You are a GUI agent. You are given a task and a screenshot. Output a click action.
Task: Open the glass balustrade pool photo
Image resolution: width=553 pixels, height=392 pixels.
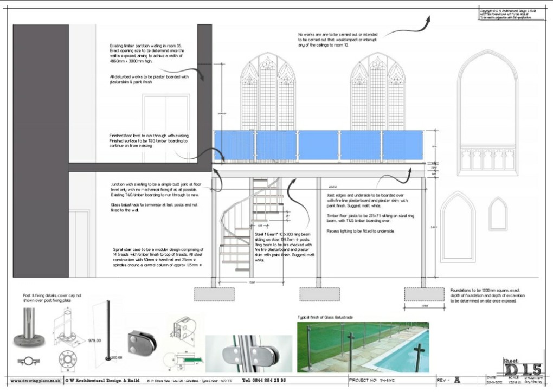click(363, 347)
